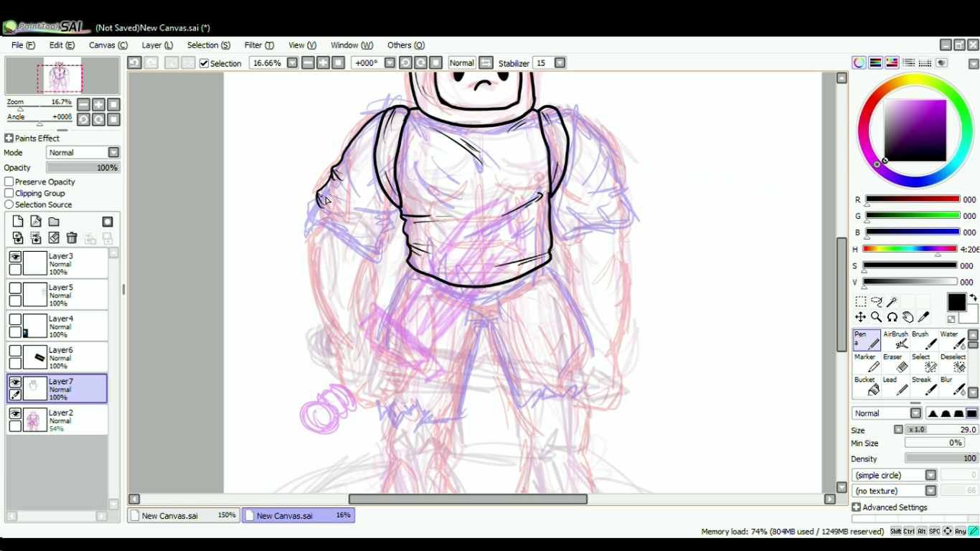Click the Blur tool button
The width and height of the screenshot is (980, 551).
tap(953, 386)
